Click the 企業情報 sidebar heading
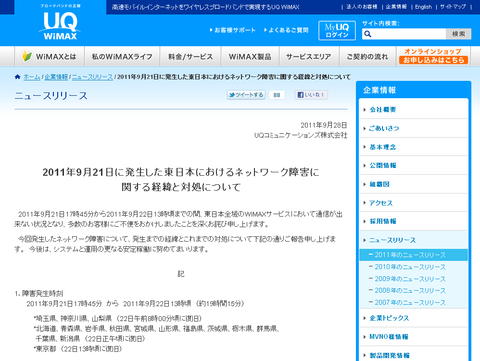Screen dimensions: 480x361 (379, 90)
